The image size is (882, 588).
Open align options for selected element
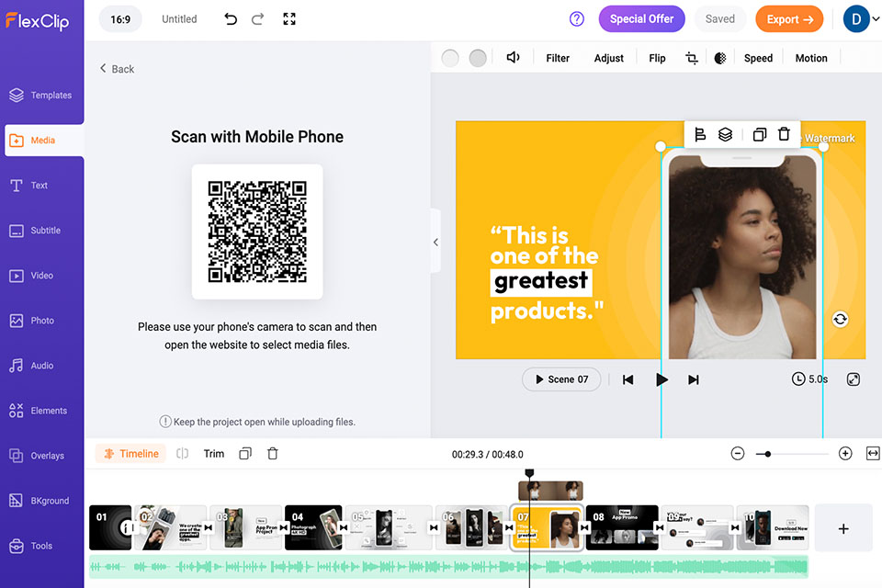coord(700,134)
